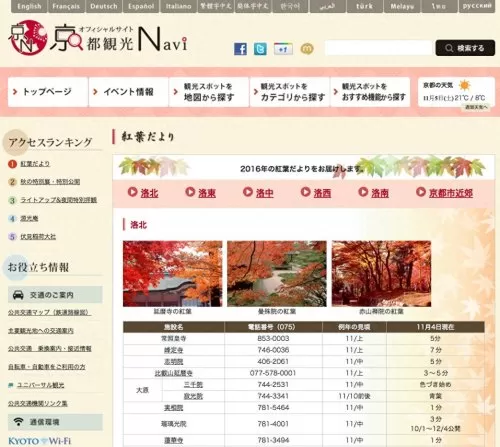Switch language to Français
This screenshot has width=500, height=447.
[66, 6]
